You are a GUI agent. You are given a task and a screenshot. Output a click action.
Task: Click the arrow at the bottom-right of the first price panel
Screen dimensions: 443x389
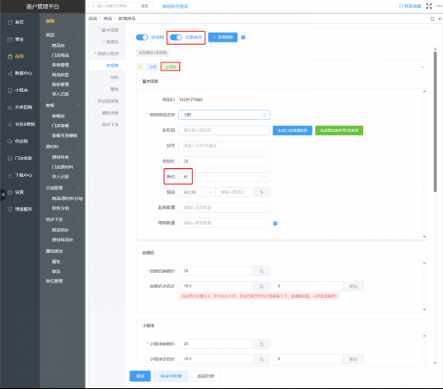click(425, 309)
